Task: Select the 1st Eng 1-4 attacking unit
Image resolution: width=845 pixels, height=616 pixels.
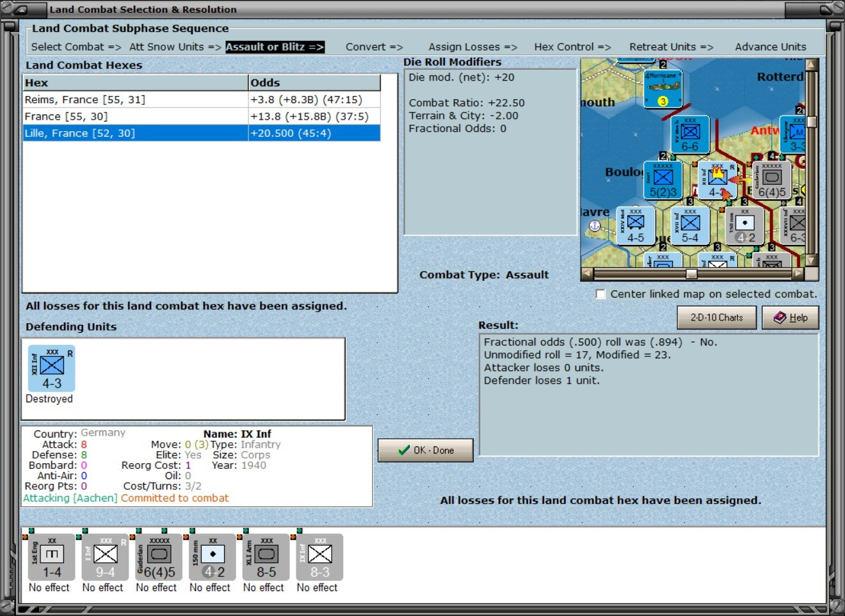Action: (x=52, y=557)
